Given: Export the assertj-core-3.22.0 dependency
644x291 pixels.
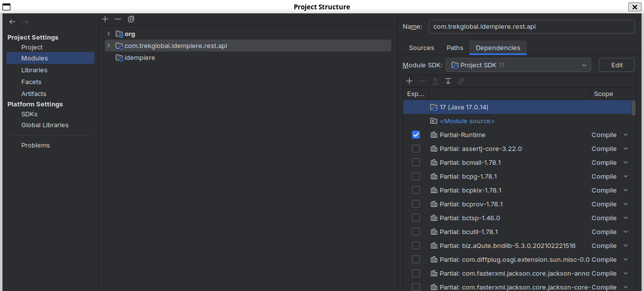Looking at the screenshot, I should click(x=416, y=148).
